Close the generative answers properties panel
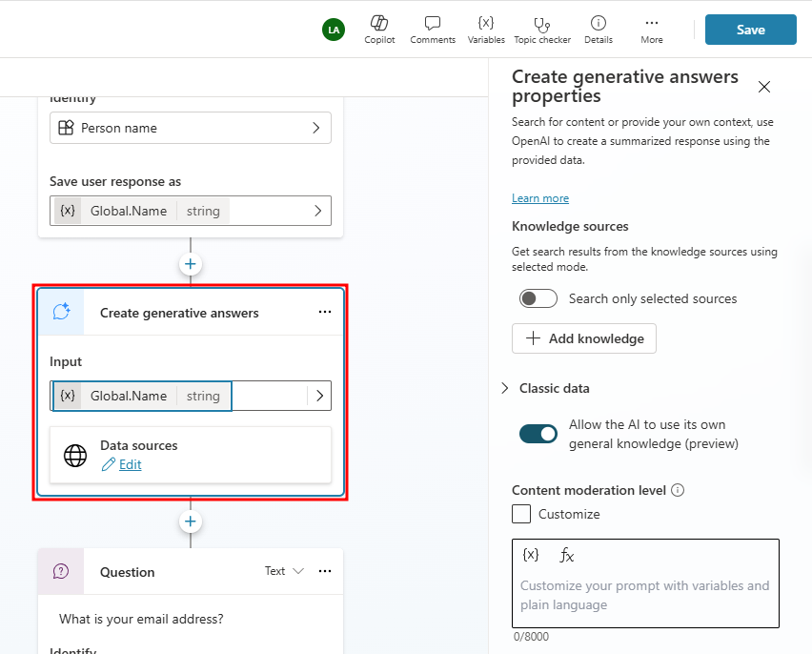 coord(763,87)
